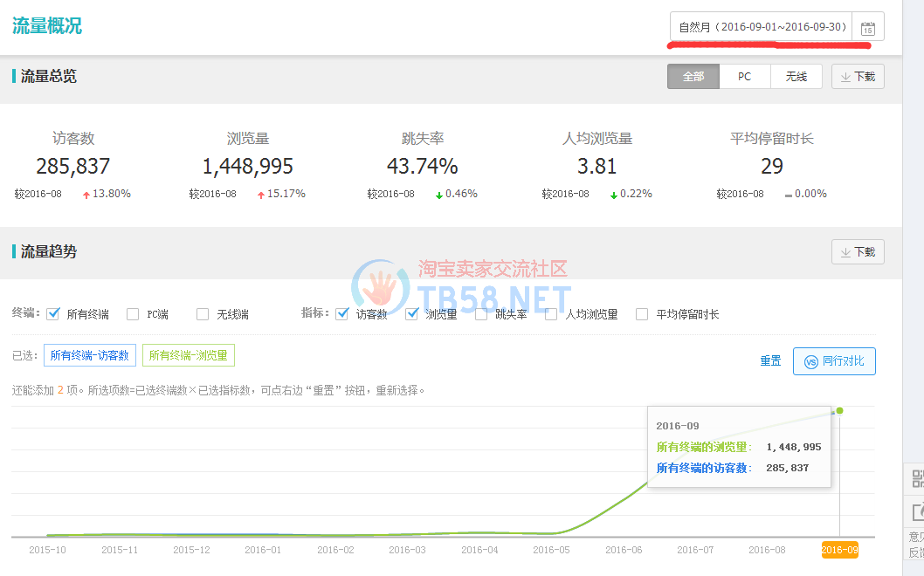
Task: Select the 2016-09 month marker on chart axis
Action: pyautogui.click(x=839, y=550)
